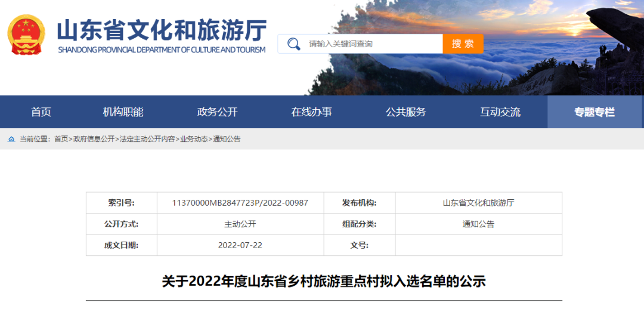Screen dimensions: 644x309
Task: Click the date 2022-07-22
Action: coord(240,245)
